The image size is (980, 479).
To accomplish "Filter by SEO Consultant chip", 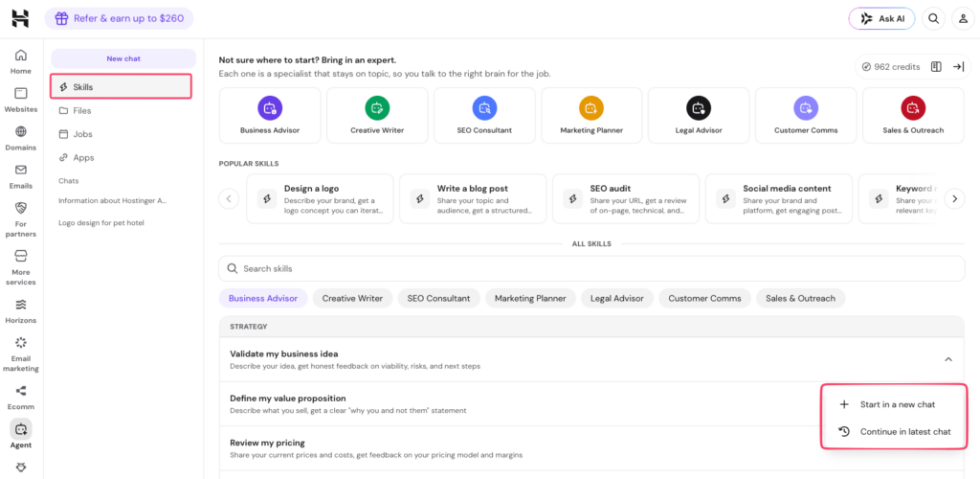I will (438, 298).
